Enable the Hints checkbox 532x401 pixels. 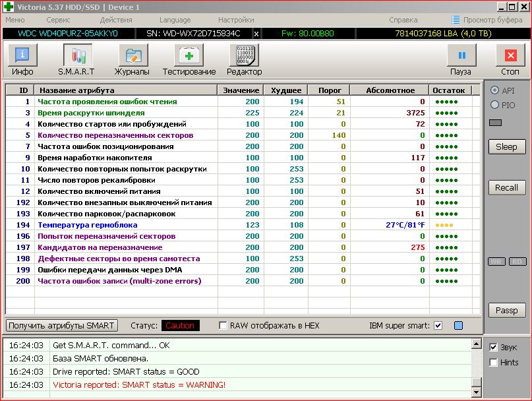(493, 362)
